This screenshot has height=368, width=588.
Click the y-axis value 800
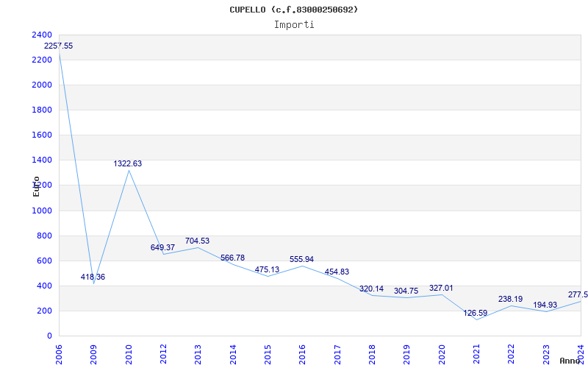point(45,236)
